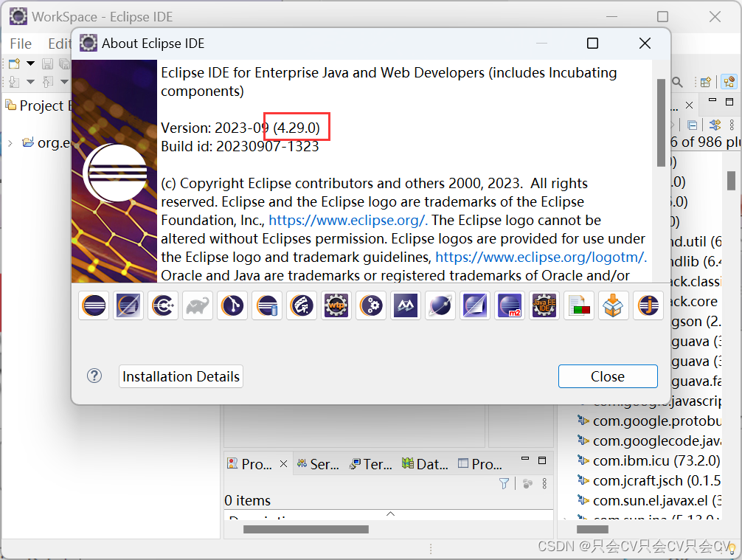Switch to the Ser... tab in bottom panel

click(318, 464)
